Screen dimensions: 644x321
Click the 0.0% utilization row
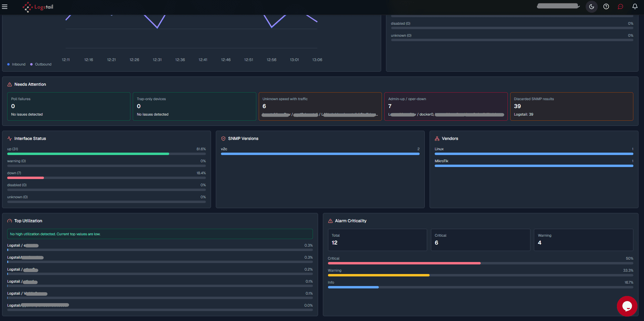[x=160, y=307]
